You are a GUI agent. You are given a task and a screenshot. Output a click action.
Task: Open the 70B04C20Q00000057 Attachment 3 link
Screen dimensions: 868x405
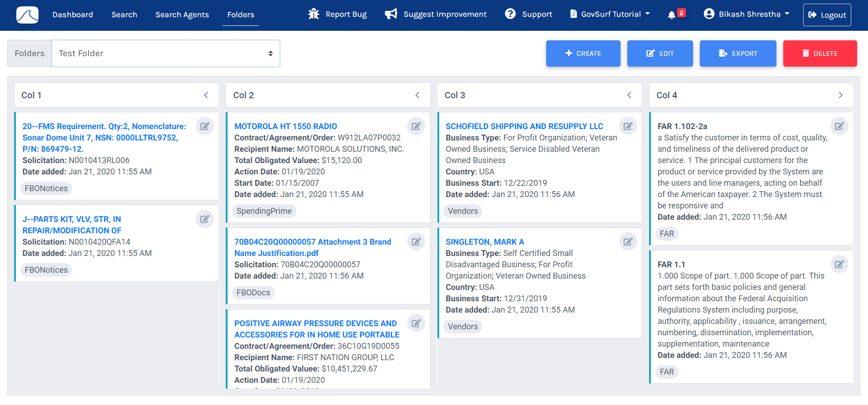click(x=313, y=247)
